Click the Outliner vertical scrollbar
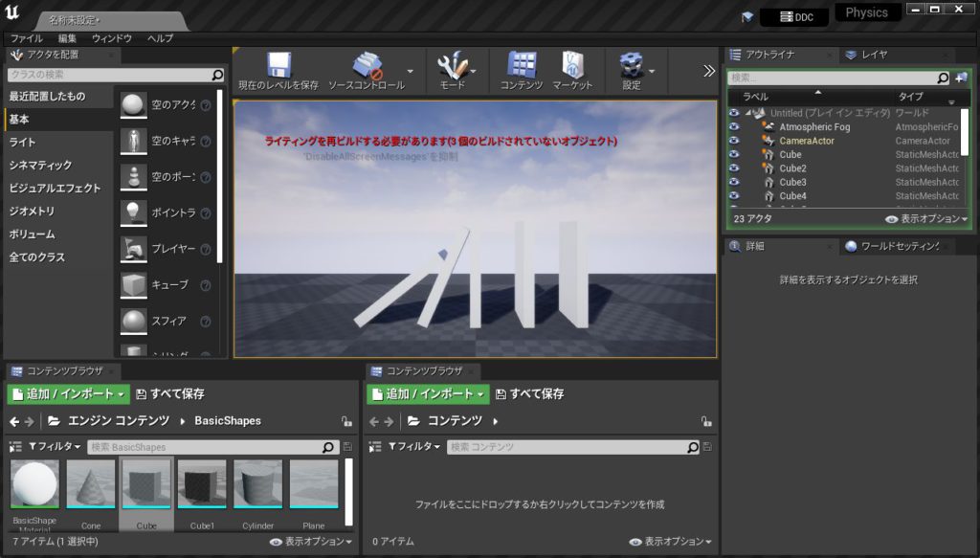This screenshot has width=980, height=558. click(x=965, y=132)
